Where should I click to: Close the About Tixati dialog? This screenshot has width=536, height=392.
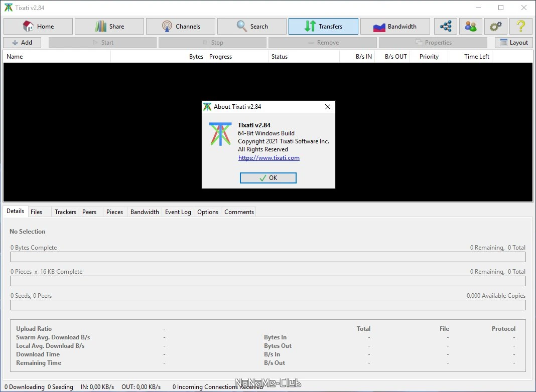[x=328, y=107]
